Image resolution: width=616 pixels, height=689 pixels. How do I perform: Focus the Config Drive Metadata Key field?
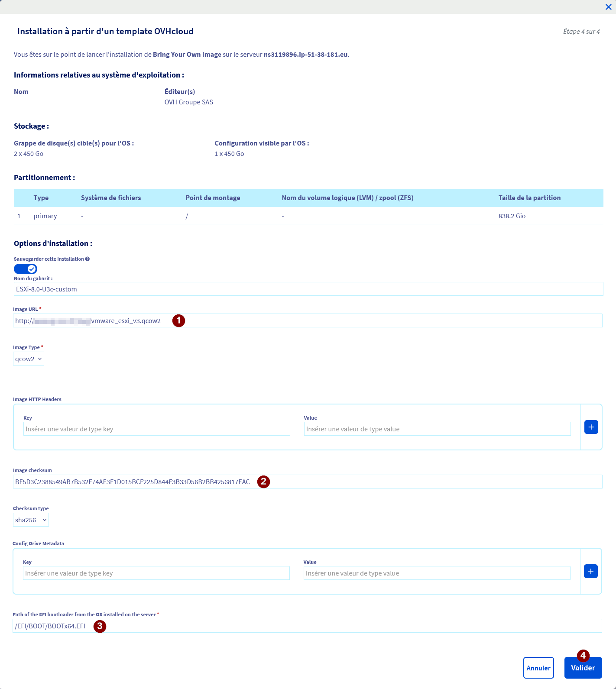[x=156, y=573]
